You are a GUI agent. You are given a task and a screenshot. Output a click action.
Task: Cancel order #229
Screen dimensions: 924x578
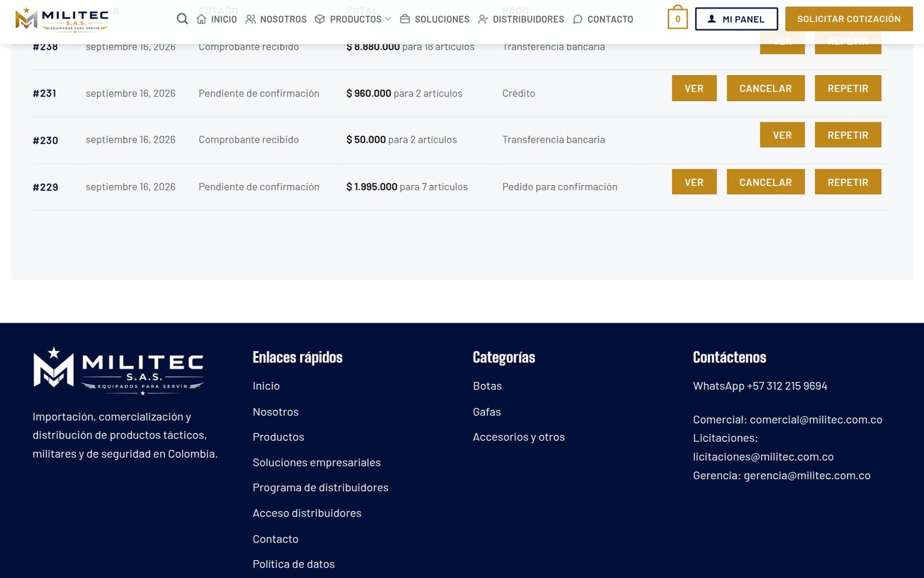[x=766, y=182]
